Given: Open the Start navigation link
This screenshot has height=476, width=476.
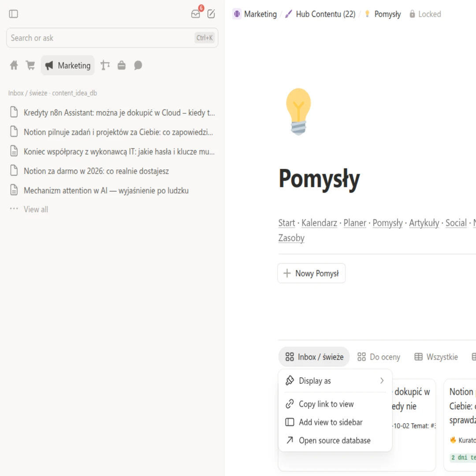Looking at the screenshot, I should pos(286,223).
